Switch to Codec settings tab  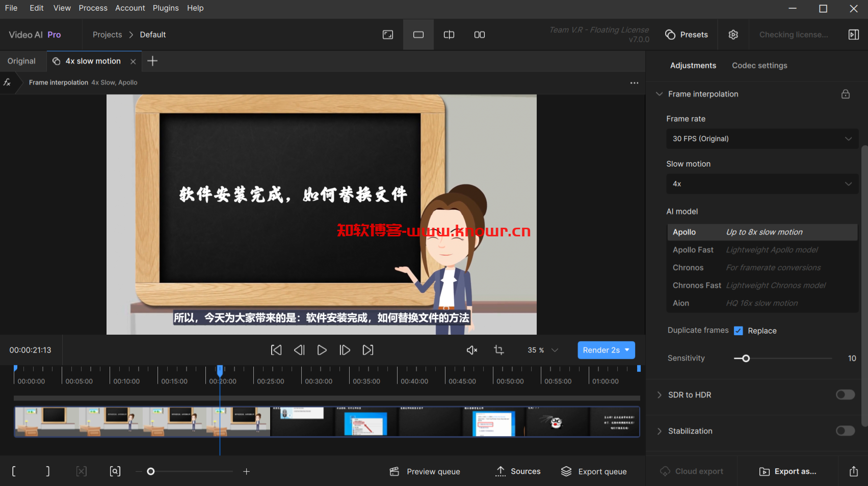pyautogui.click(x=759, y=65)
